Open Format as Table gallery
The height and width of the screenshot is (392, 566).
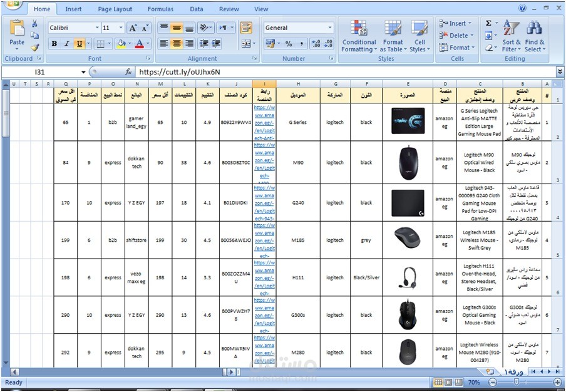point(393,36)
